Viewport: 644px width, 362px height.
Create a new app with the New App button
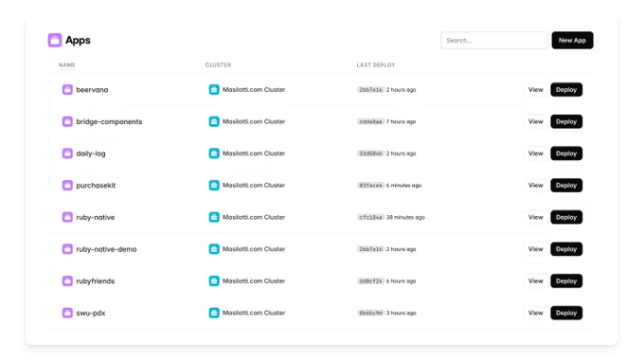pyautogui.click(x=572, y=40)
